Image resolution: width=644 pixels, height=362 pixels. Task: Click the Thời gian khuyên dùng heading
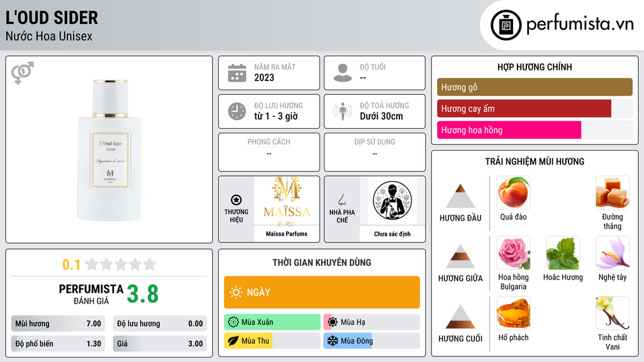321,262
